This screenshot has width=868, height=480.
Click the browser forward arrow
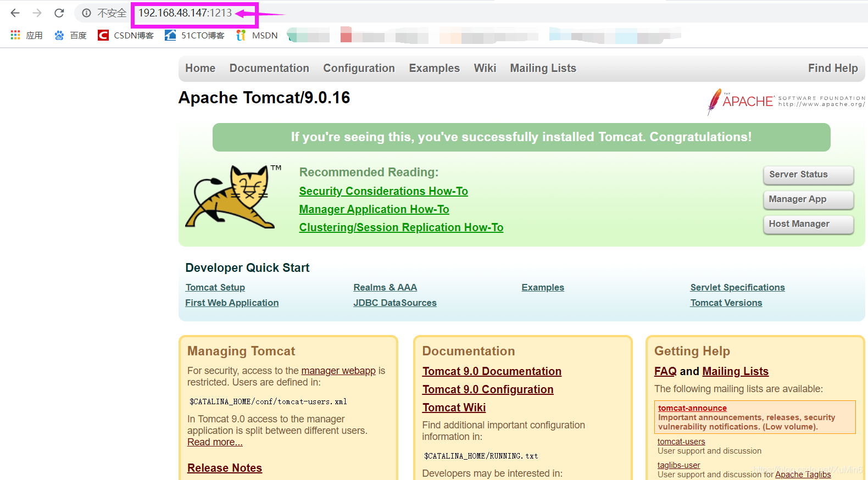pos(37,13)
